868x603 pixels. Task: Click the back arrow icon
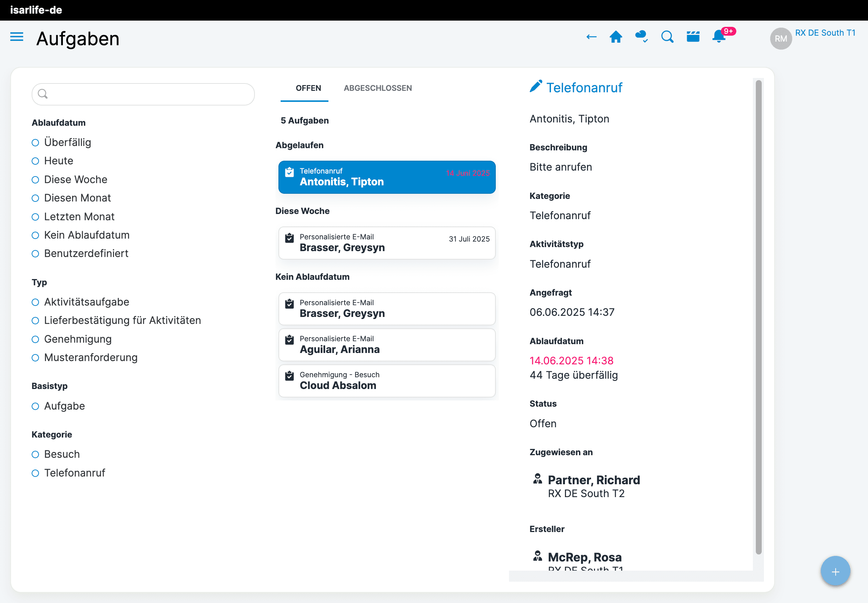pos(591,37)
